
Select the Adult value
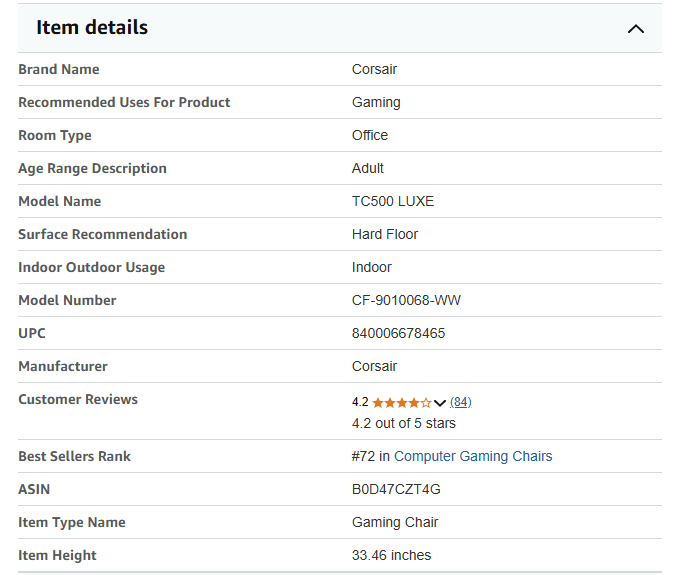[x=368, y=168]
